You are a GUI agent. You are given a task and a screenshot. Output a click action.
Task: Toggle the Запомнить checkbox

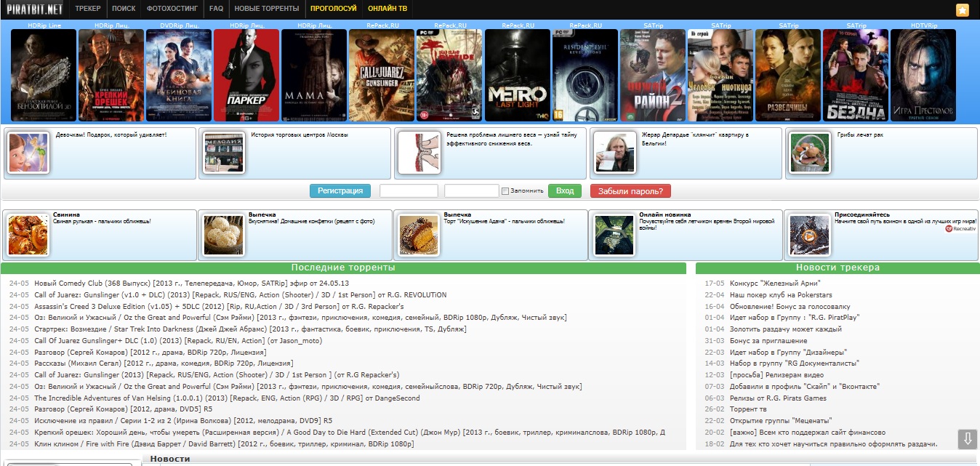505,191
